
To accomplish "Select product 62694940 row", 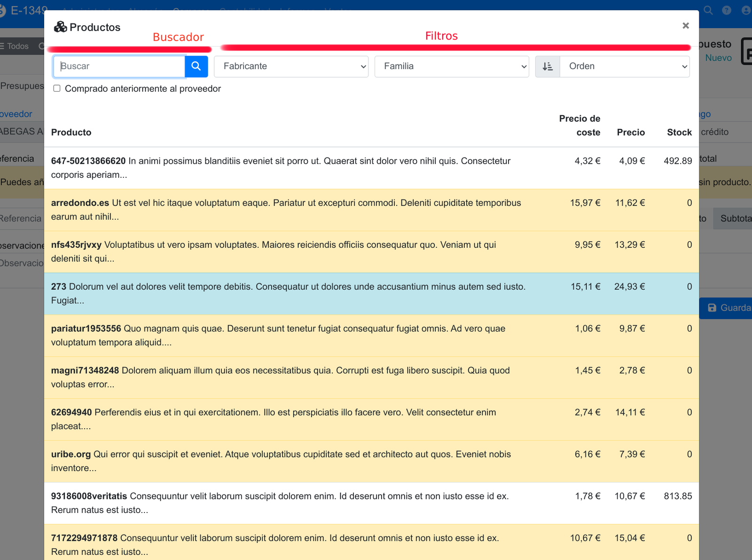I will click(x=371, y=419).
